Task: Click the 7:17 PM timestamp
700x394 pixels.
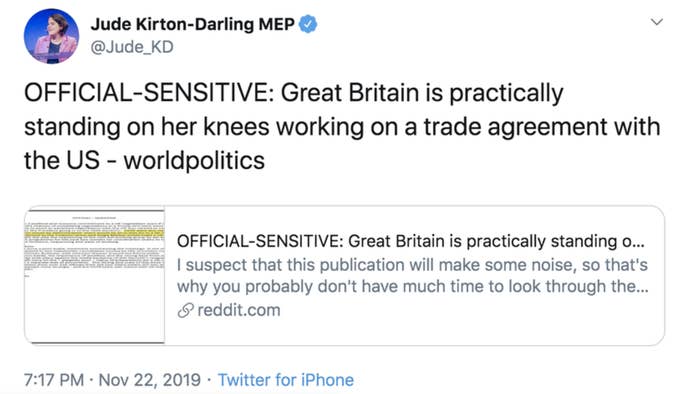Action: tap(54, 380)
